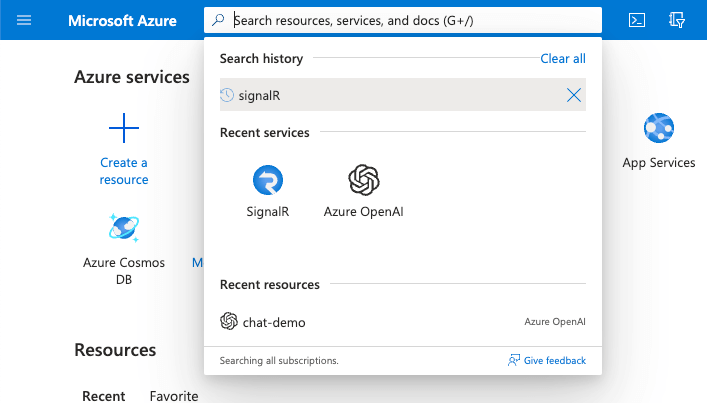Click the Microsoft Azure home title
This screenshot has height=403, width=707.
point(122,21)
